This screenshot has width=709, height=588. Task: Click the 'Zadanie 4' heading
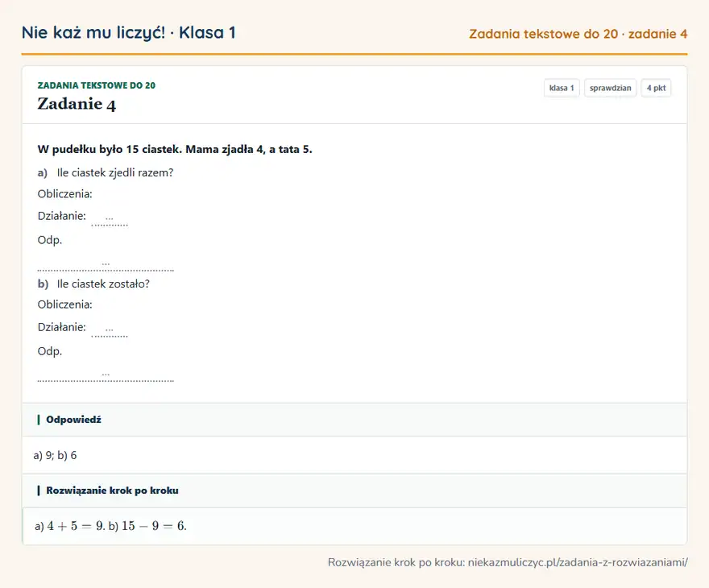[77, 104]
